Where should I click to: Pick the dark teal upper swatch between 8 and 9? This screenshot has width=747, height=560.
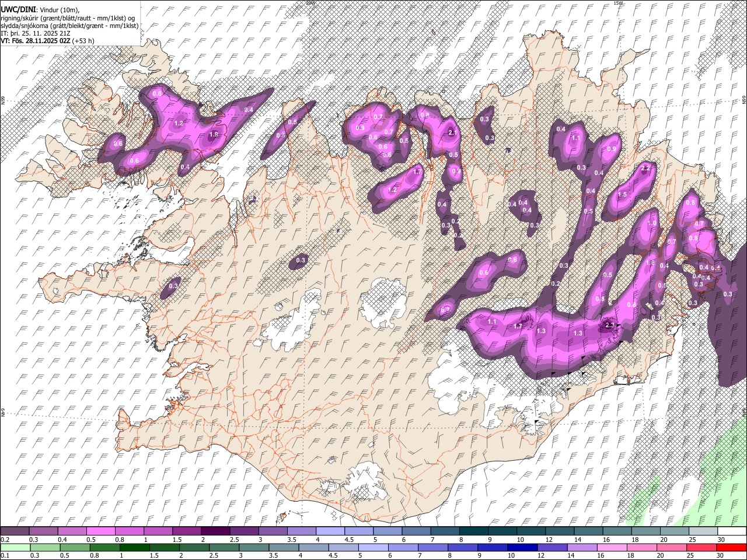coord(474,531)
